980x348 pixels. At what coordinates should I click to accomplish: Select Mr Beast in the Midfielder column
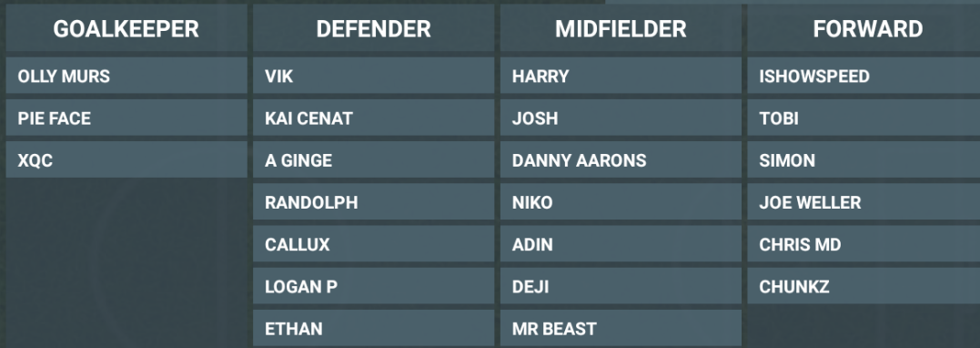coord(621,329)
